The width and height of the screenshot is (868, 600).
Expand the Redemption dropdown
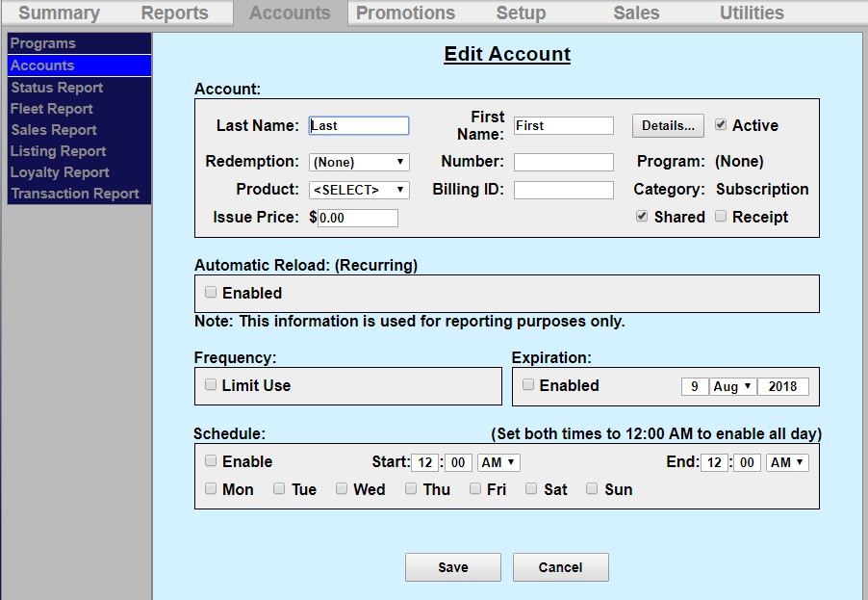coord(359,162)
